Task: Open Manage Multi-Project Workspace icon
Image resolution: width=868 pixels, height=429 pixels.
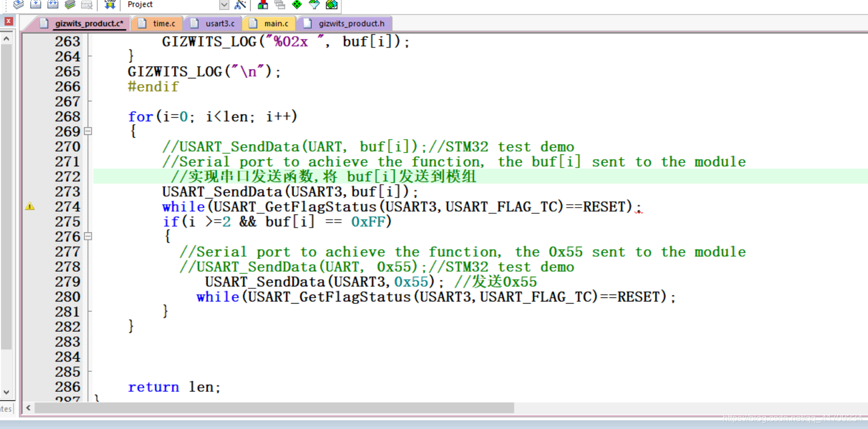Action: pos(280,5)
